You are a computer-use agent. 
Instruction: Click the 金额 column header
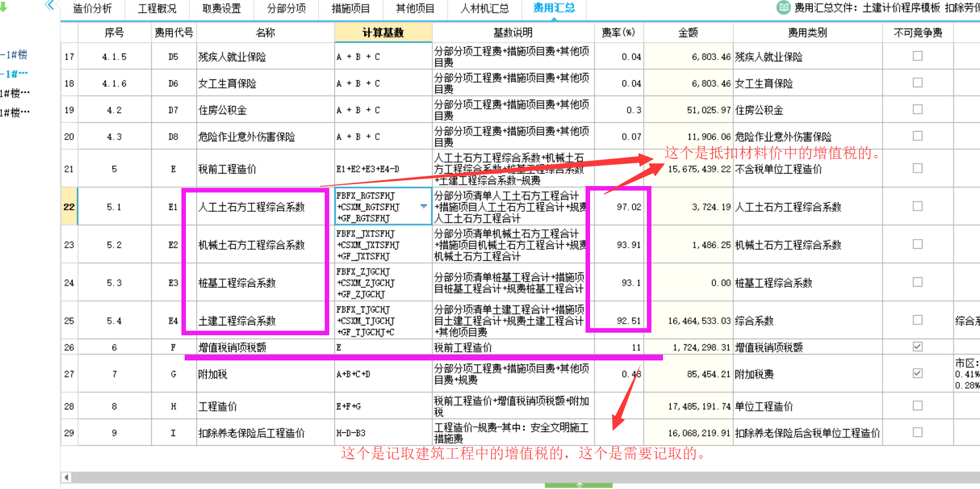tap(688, 32)
